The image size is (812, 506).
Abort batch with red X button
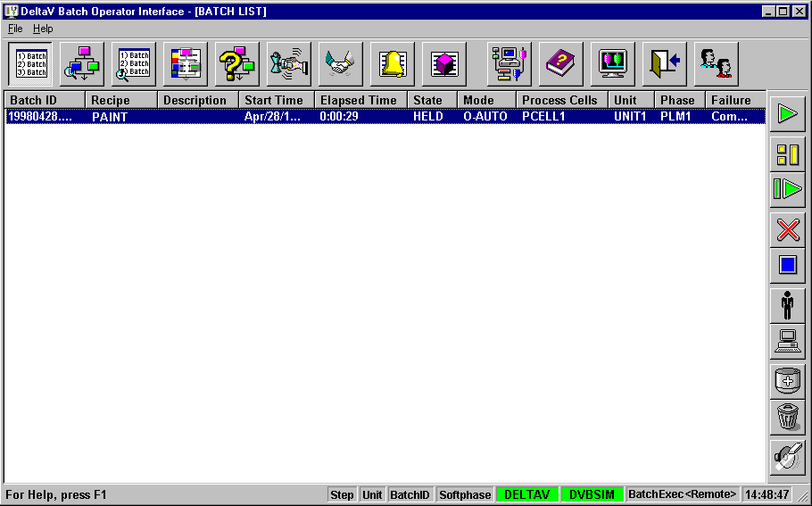(788, 229)
